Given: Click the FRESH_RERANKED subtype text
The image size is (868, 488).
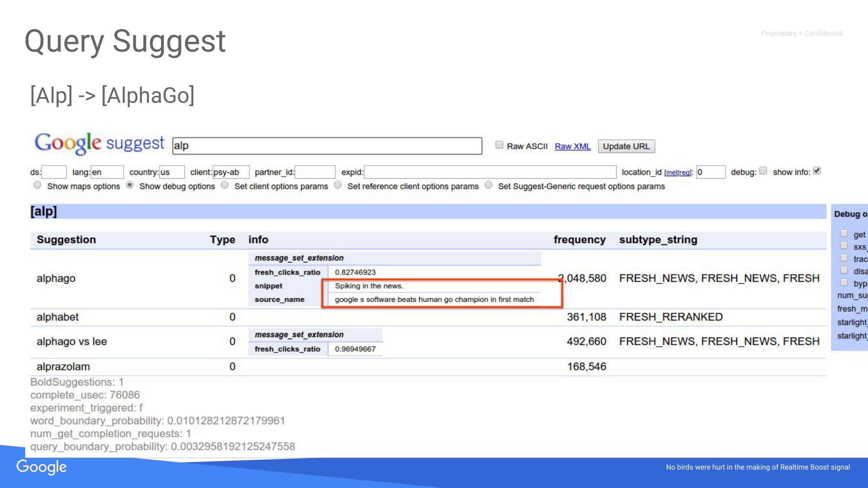Looking at the screenshot, I should (x=671, y=317).
